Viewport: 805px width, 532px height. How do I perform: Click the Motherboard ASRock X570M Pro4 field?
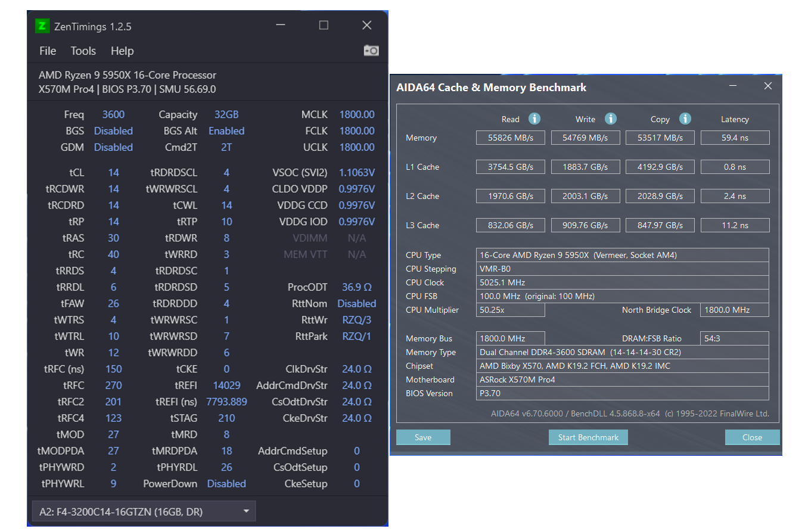coord(623,379)
